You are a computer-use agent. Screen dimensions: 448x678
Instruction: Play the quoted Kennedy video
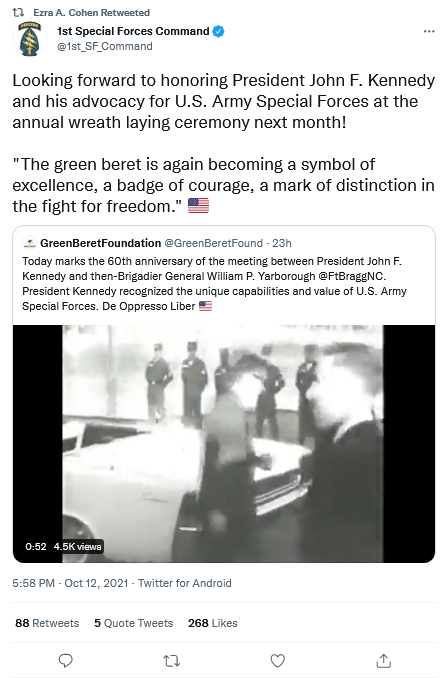224,444
